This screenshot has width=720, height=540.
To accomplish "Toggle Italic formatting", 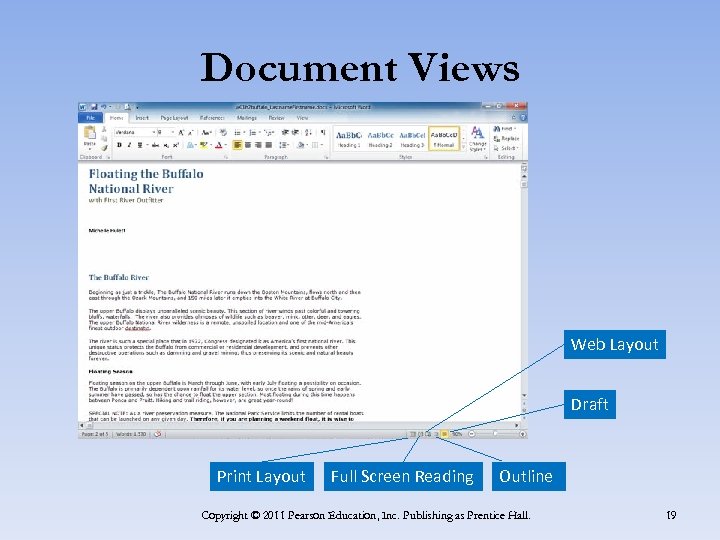I will coord(129,145).
